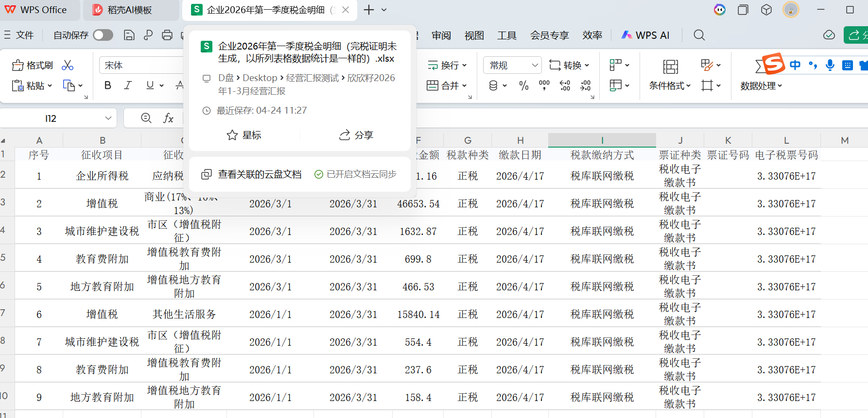The width and height of the screenshot is (868, 418).
Task: Click the Print icon in the quick toolbar
Action: coord(167,35)
